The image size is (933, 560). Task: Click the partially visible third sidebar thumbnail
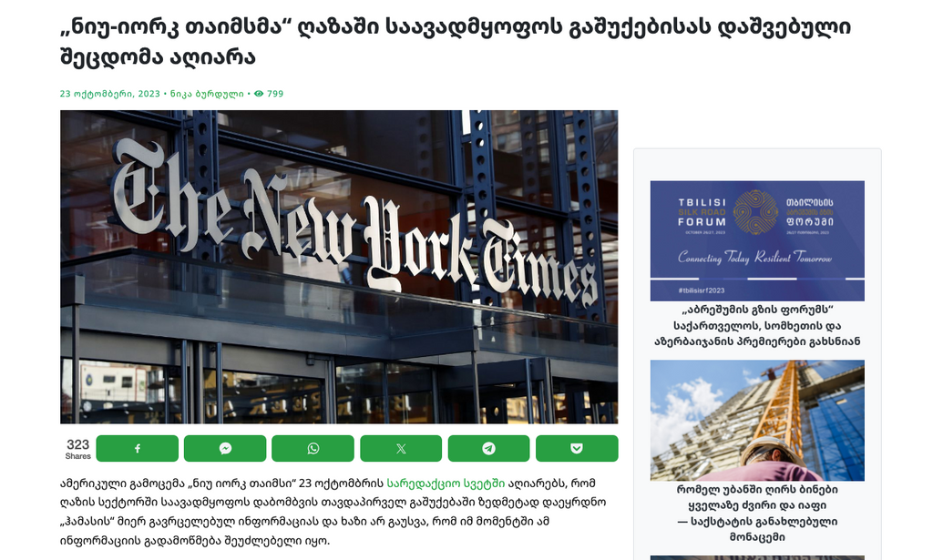click(757, 557)
